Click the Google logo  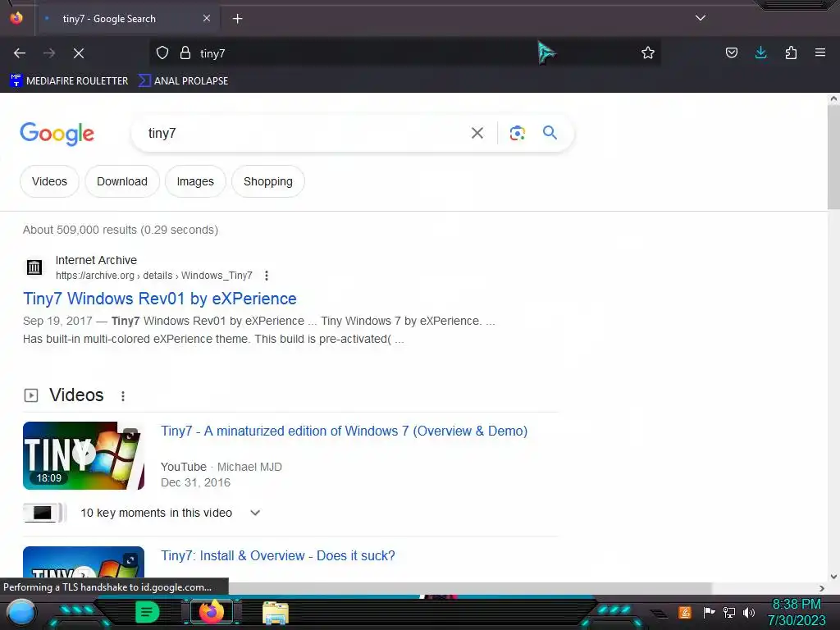pos(57,134)
